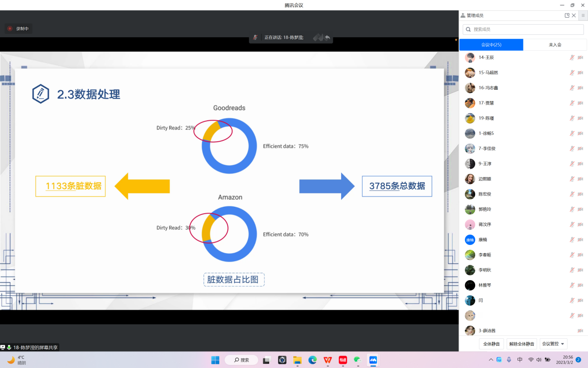Screen dimensions: 588x368
Task: Click the muted microphone icon in the speaker bar
Action: coord(255,37)
